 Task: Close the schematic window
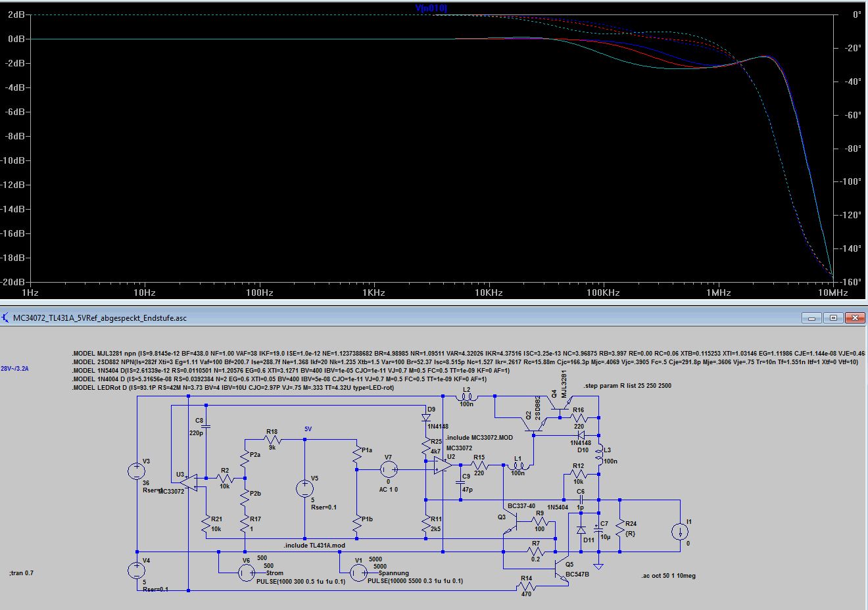[x=855, y=318]
